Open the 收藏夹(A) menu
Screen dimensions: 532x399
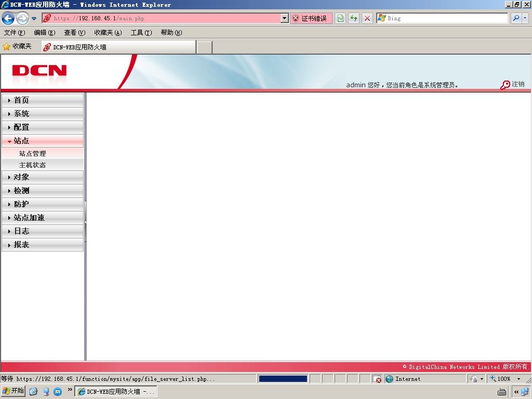pyautogui.click(x=108, y=33)
